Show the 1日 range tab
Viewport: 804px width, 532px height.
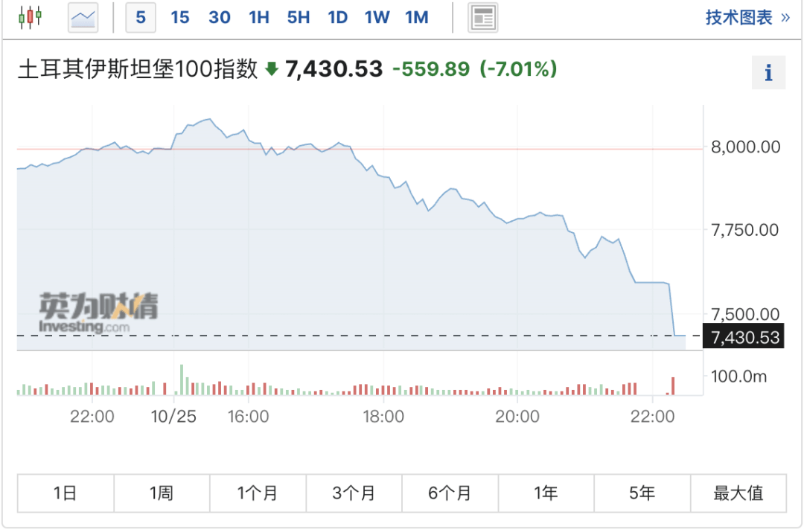[66, 493]
